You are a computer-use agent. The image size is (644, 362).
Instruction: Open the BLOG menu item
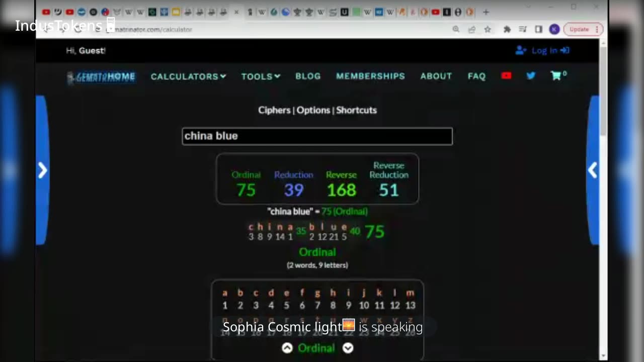(308, 76)
